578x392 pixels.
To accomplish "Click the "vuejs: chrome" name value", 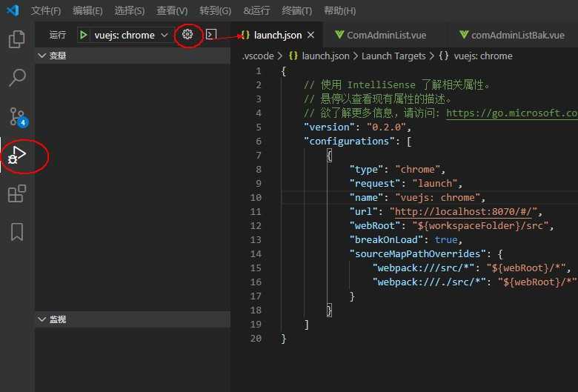I will [438, 197].
